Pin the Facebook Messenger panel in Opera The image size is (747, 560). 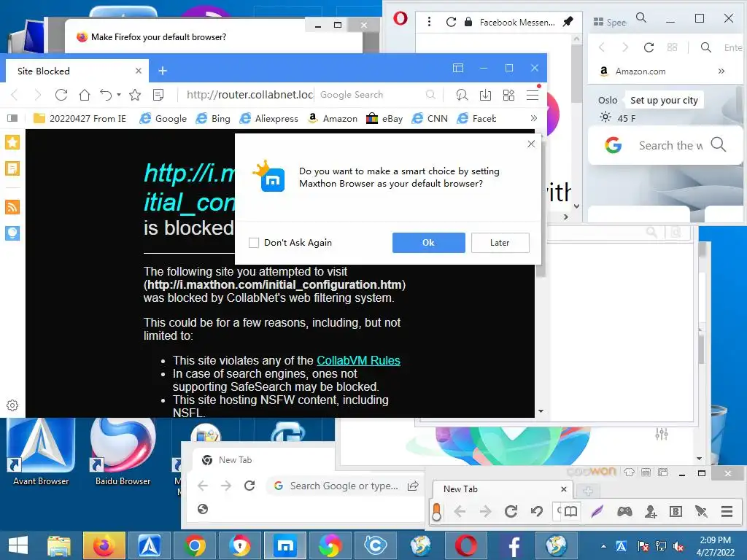(x=568, y=22)
